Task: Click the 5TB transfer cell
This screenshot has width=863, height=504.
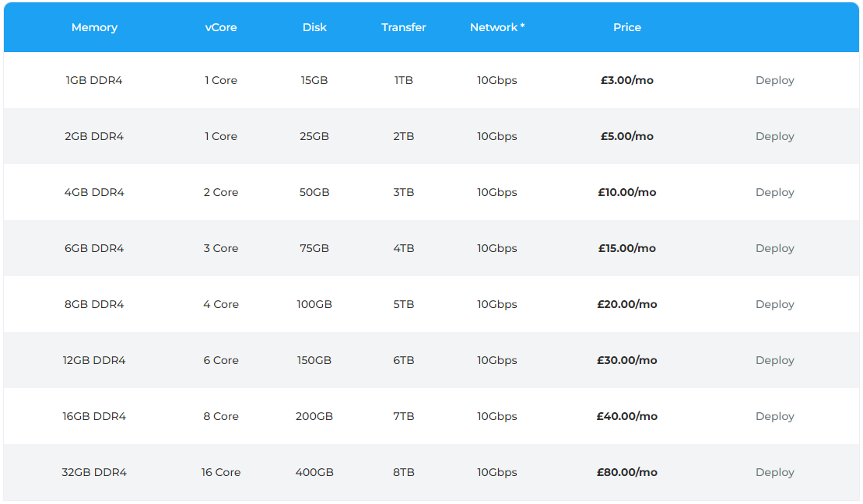Action: [x=403, y=304]
